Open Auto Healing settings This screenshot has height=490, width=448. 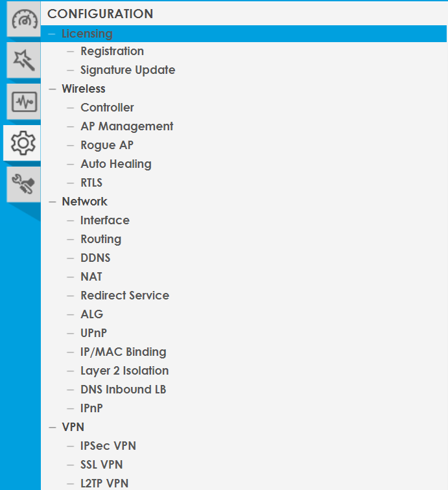coord(116,164)
